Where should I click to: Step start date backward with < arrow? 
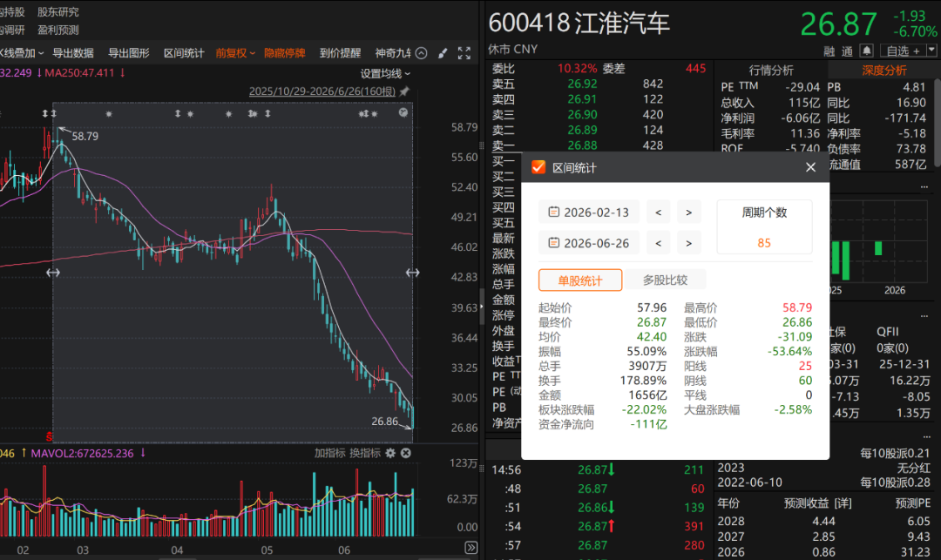pyautogui.click(x=659, y=213)
